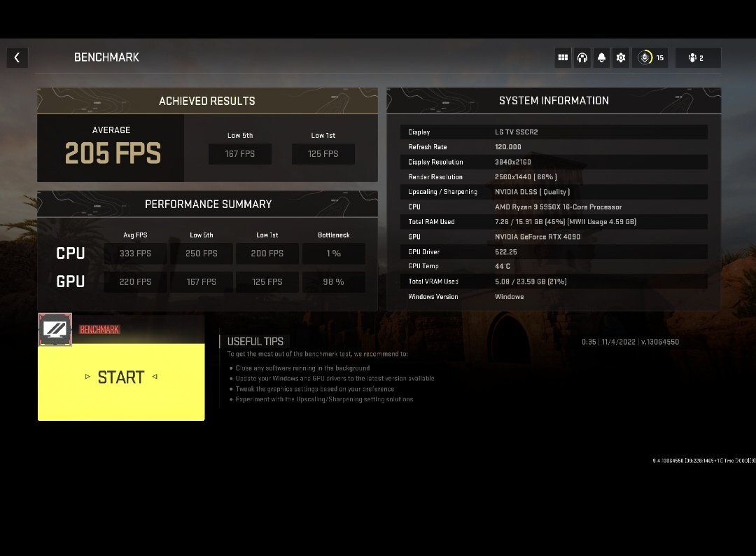Click the Display row value LG TV SSCR2
The image size is (756, 556).
point(517,132)
